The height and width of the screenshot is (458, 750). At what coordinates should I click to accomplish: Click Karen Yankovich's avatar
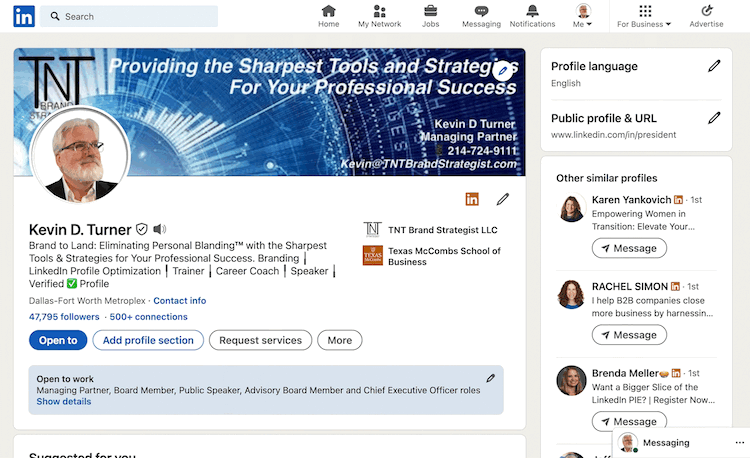click(x=572, y=208)
